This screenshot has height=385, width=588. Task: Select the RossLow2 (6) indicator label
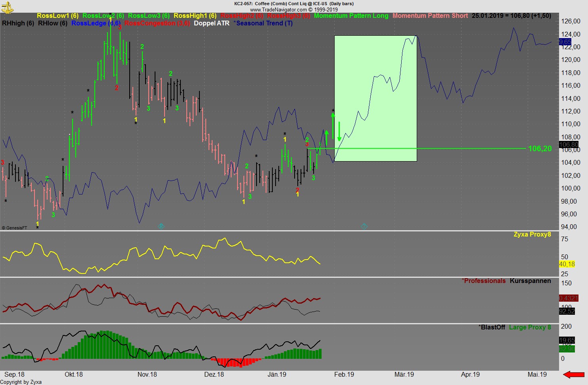click(103, 16)
